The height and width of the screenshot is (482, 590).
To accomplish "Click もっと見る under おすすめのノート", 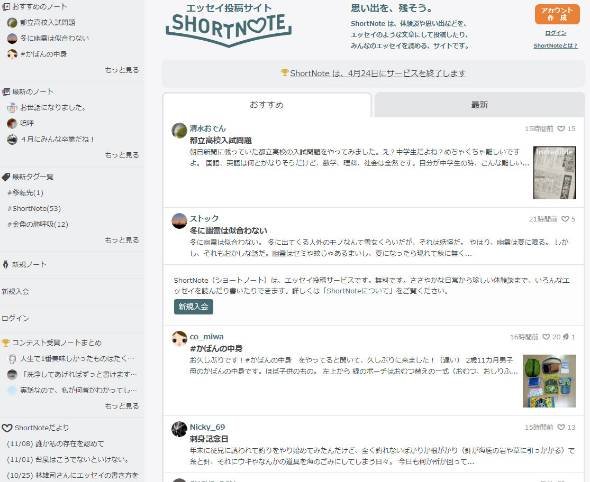I will point(122,70).
